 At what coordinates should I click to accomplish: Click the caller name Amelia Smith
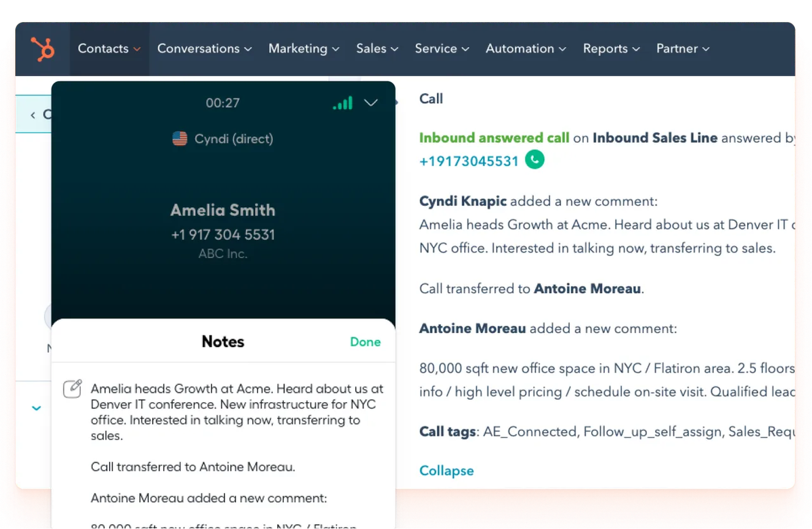click(x=223, y=210)
